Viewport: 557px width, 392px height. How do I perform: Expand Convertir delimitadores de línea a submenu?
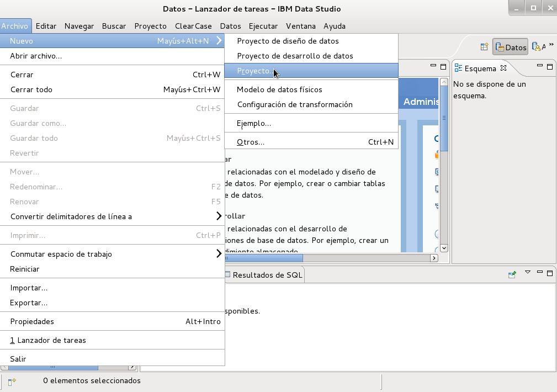click(x=112, y=216)
